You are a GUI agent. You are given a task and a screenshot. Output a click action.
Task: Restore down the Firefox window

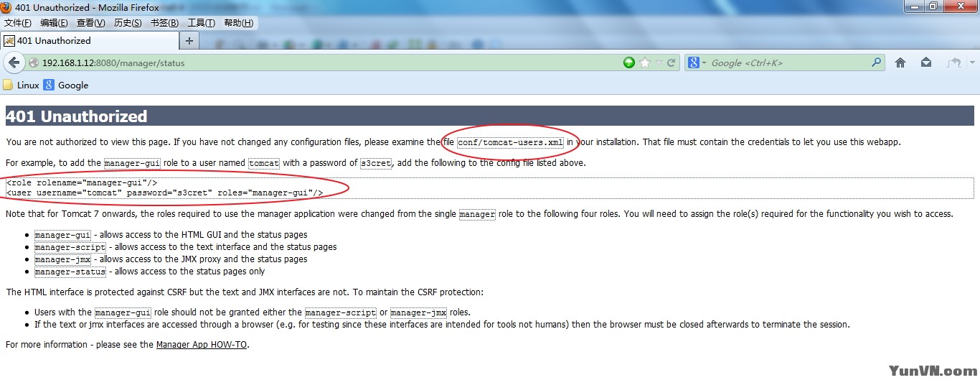pyautogui.click(x=933, y=6)
